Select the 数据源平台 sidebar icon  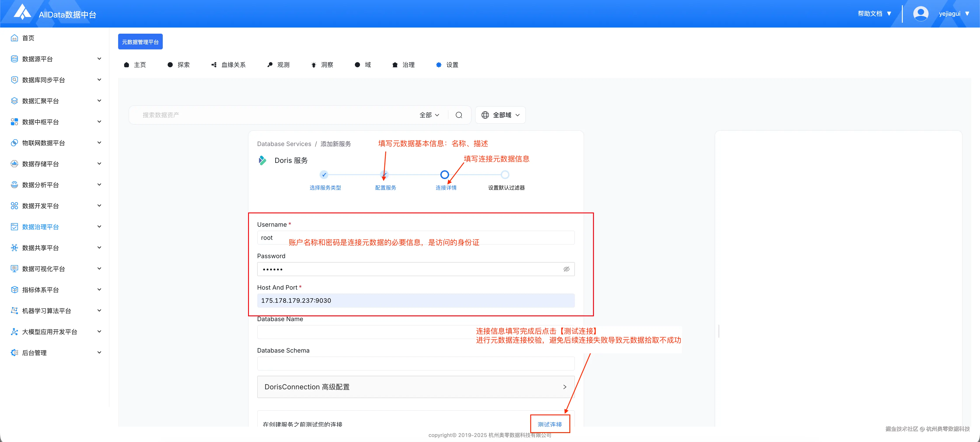coord(14,59)
